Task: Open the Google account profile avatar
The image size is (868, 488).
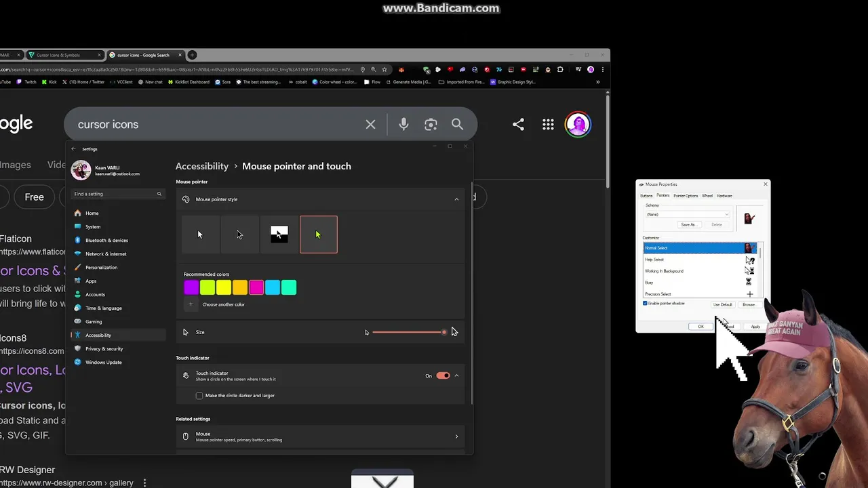Action: pyautogui.click(x=578, y=125)
